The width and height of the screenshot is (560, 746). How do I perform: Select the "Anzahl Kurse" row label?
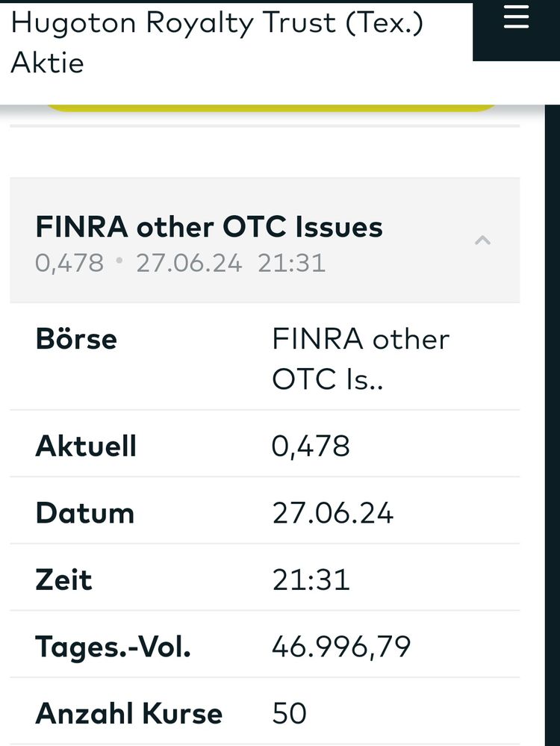[128, 713]
